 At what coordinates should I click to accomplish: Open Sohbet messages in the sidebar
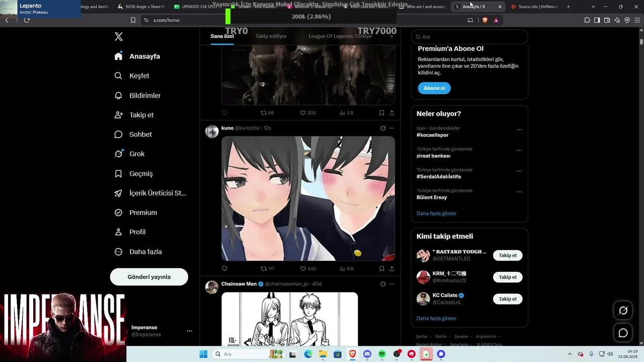click(133, 134)
